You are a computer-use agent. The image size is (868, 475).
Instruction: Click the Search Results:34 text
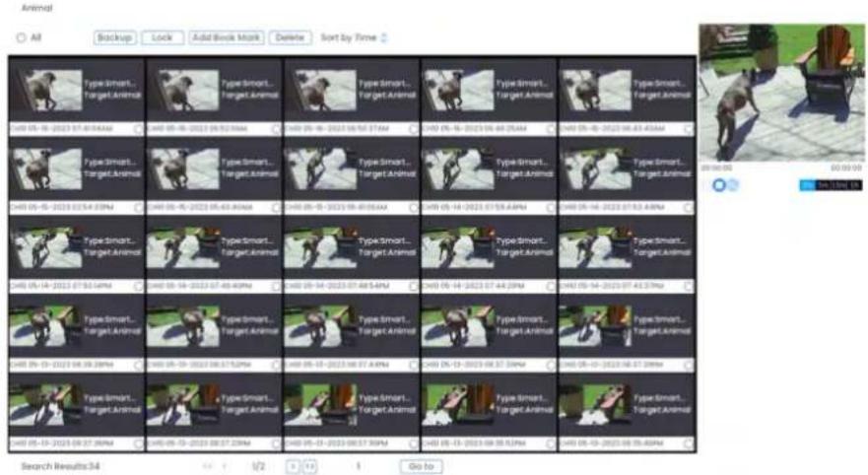click(x=60, y=467)
